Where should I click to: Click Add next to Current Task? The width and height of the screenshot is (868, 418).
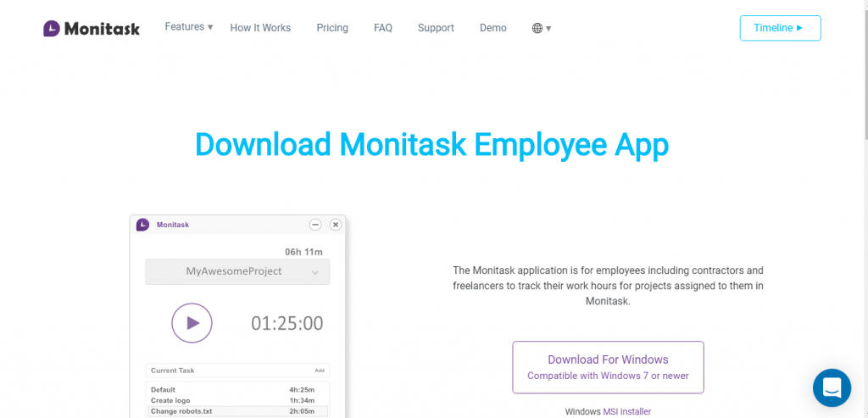320,371
